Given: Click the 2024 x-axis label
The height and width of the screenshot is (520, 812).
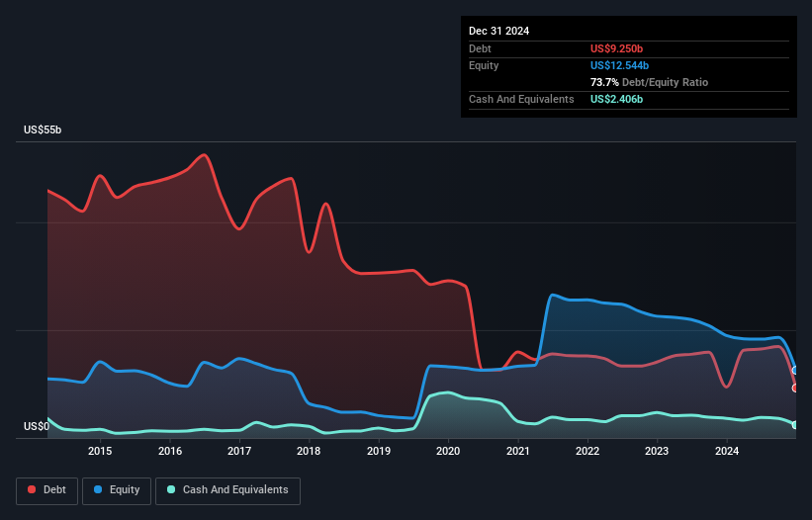Looking at the screenshot, I should click(x=727, y=451).
